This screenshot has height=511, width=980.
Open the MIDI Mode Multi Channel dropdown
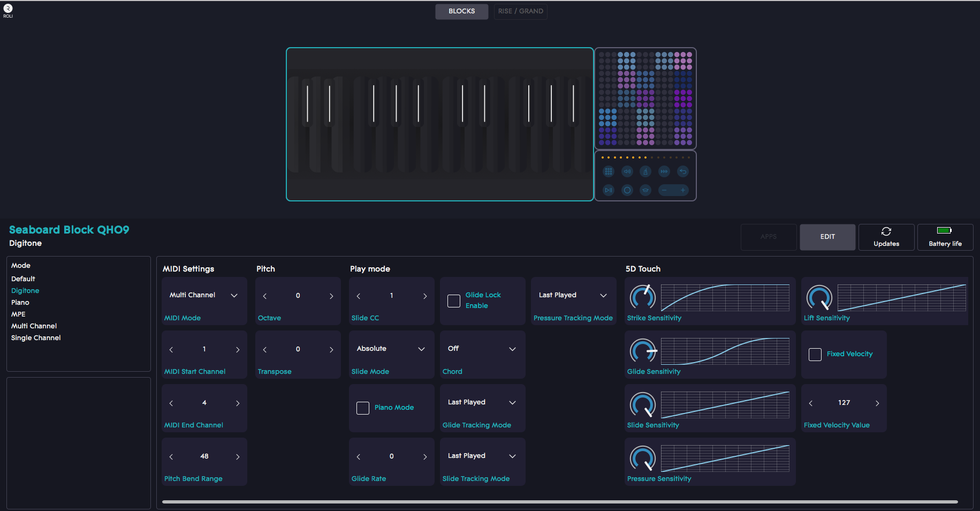pyautogui.click(x=204, y=295)
